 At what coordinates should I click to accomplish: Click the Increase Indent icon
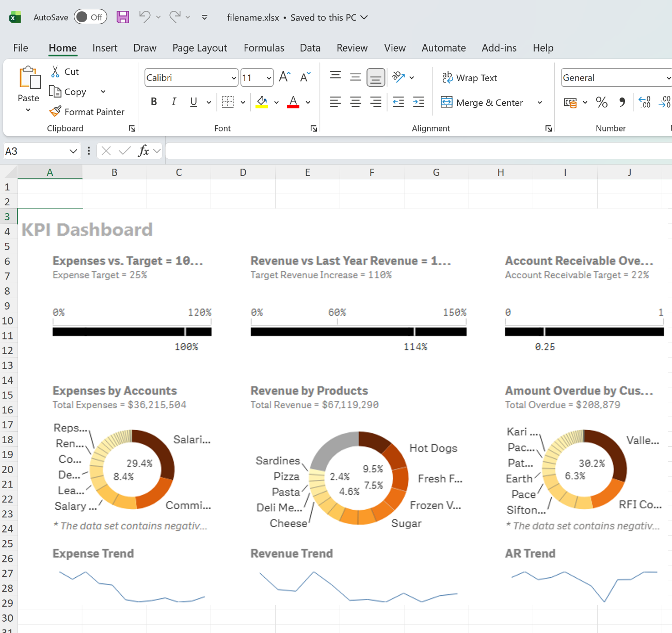coord(419,102)
